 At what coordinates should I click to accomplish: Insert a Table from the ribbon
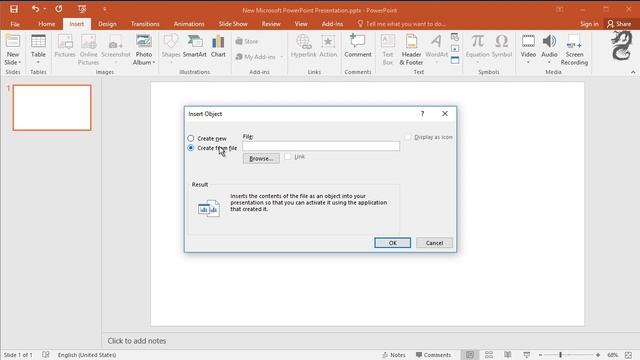(x=38, y=41)
